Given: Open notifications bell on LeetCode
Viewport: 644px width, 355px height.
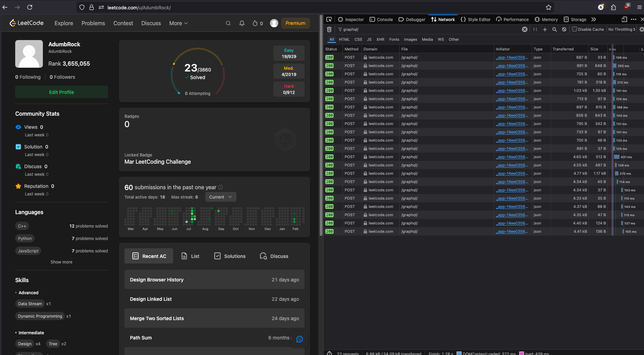Looking at the screenshot, I should pyautogui.click(x=242, y=23).
